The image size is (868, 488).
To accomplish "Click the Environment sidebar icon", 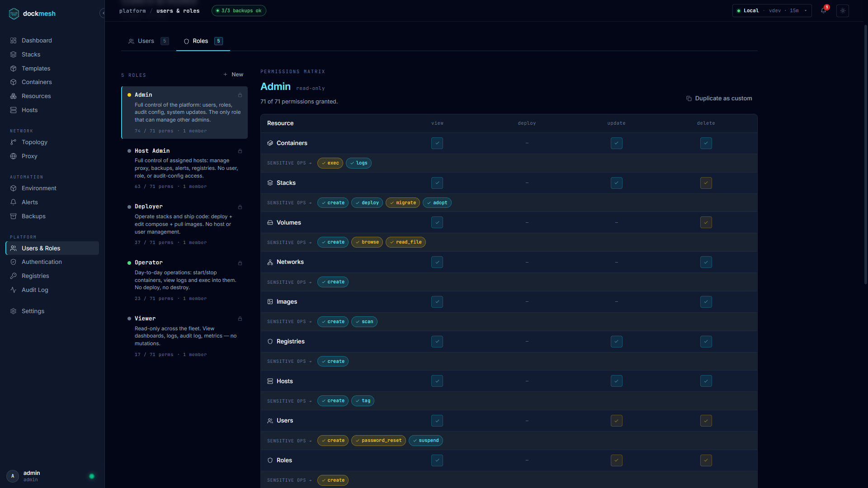I will pyautogui.click(x=14, y=188).
